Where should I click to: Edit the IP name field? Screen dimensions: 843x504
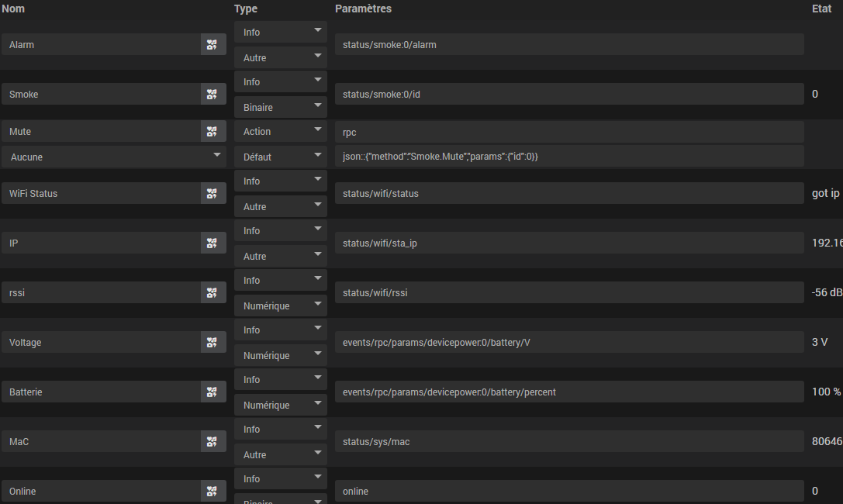pyautogui.click(x=101, y=243)
